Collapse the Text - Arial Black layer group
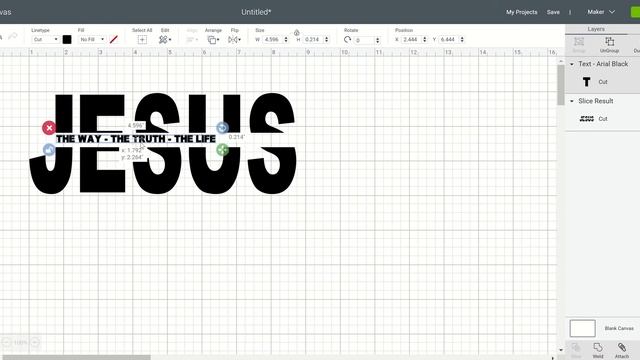640x360 pixels. pyautogui.click(x=572, y=64)
